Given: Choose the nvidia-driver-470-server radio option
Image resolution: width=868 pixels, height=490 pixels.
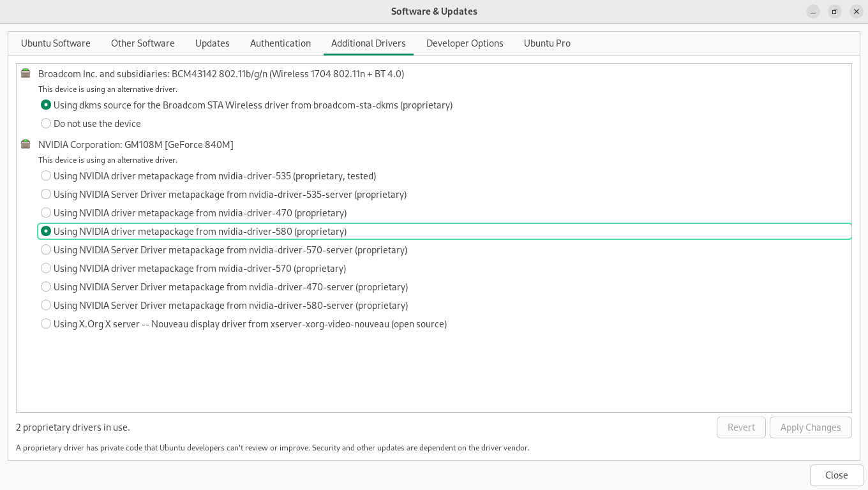Looking at the screenshot, I should 46,287.
